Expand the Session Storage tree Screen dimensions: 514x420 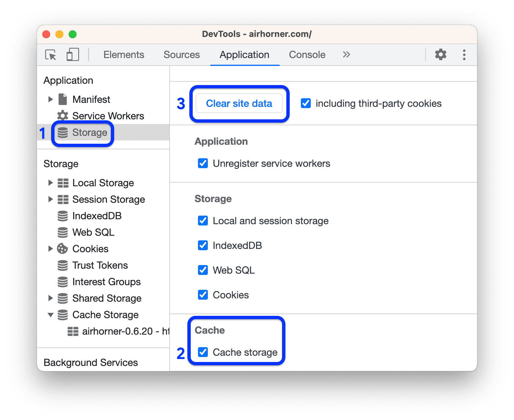[x=51, y=199]
